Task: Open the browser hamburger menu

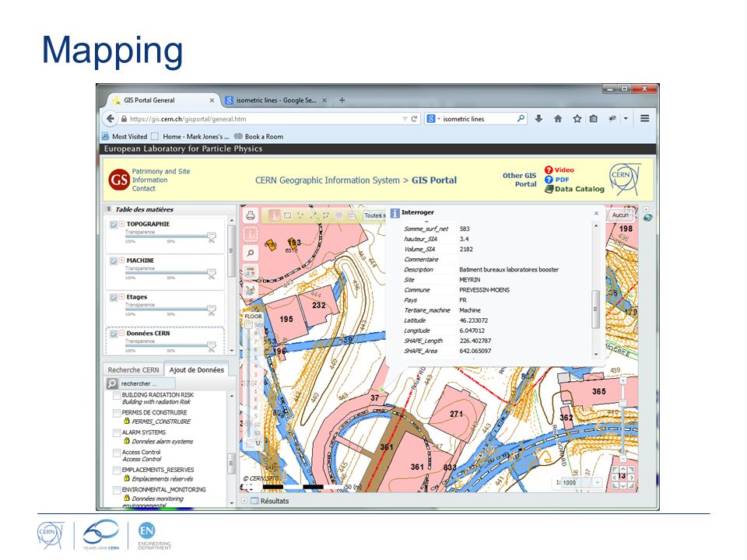Action: tap(644, 118)
